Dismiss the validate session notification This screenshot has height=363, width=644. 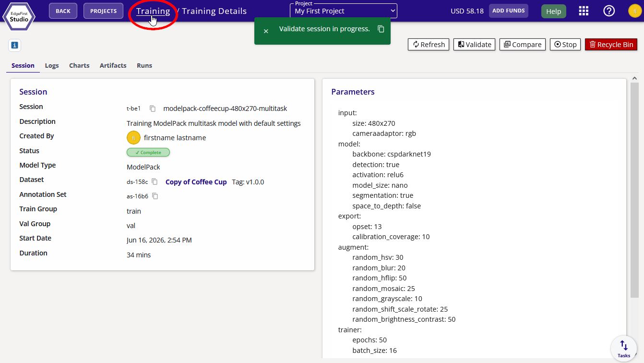266,31
